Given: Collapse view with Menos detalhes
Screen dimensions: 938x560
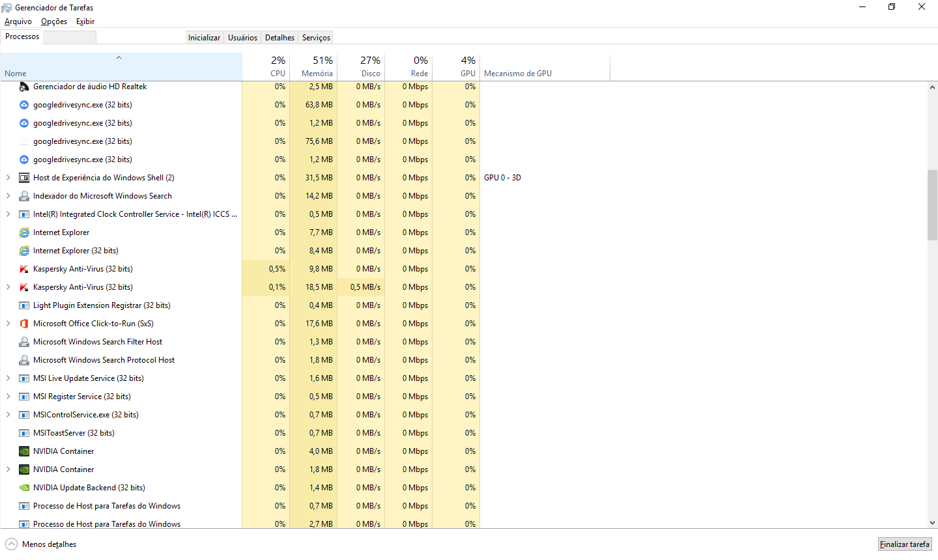Looking at the screenshot, I should coord(41,544).
